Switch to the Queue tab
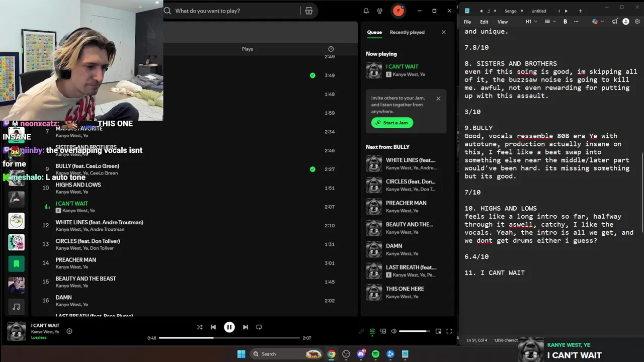 tap(374, 32)
